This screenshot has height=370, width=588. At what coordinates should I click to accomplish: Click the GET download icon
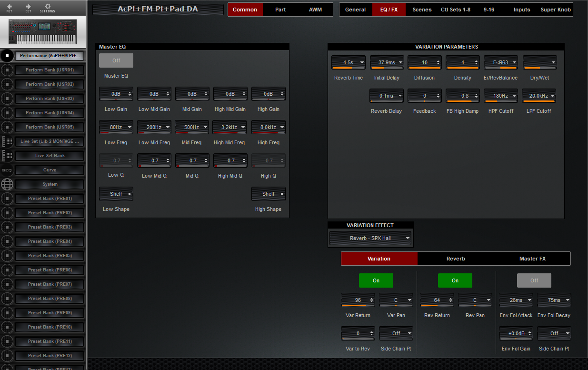point(28,7)
